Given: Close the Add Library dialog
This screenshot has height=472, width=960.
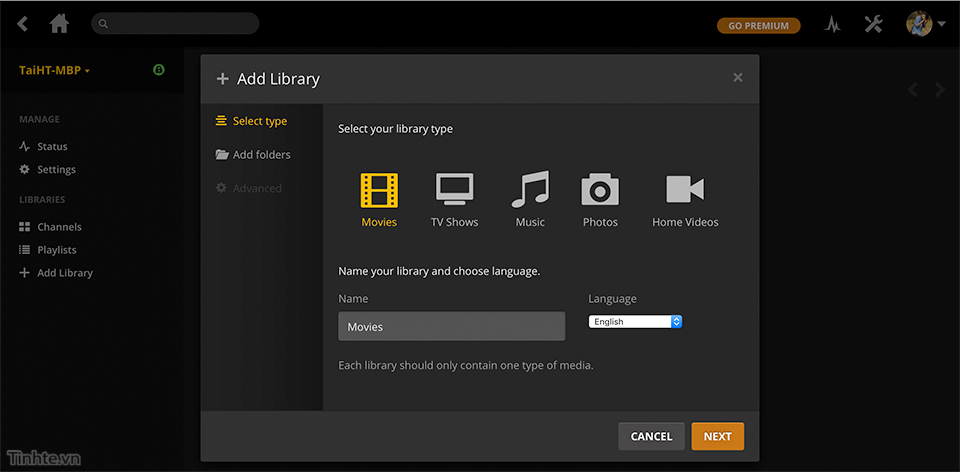Looking at the screenshot, I should 738,78.
